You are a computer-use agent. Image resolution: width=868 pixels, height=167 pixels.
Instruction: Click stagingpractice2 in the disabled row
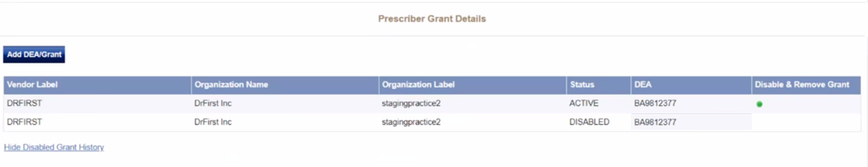411,122
